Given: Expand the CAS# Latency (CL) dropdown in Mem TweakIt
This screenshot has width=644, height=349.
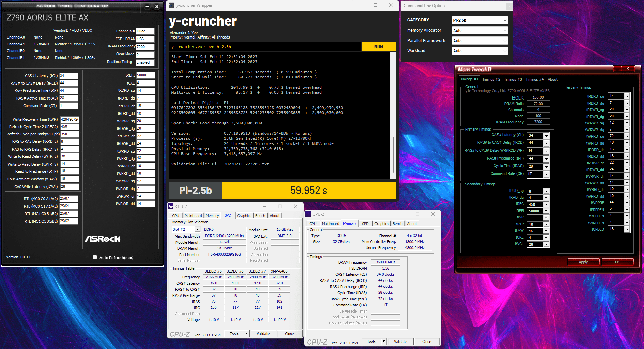Looking at the screenshot, I should pyautogui.click(x=546, y=136).
